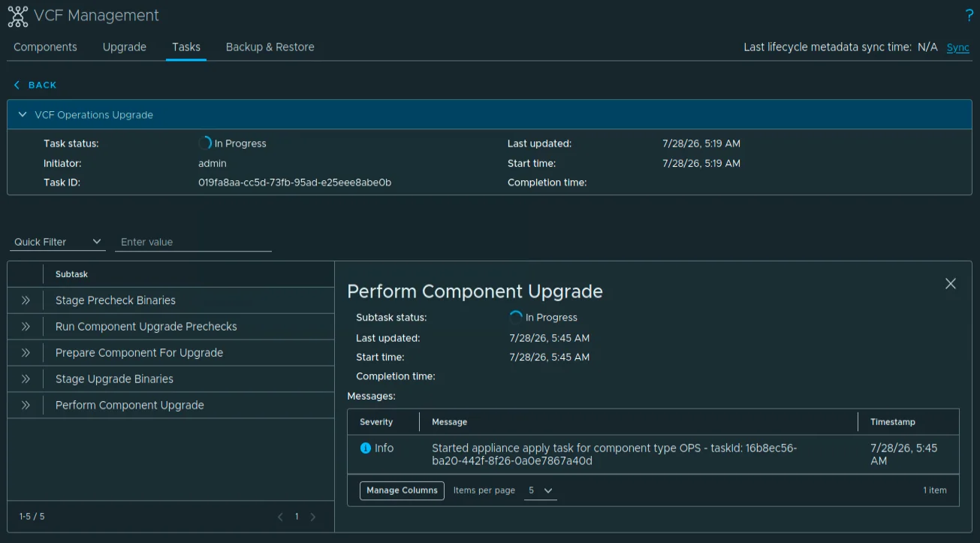
Task: Click the Subtask column header
Action: [72, 275]
